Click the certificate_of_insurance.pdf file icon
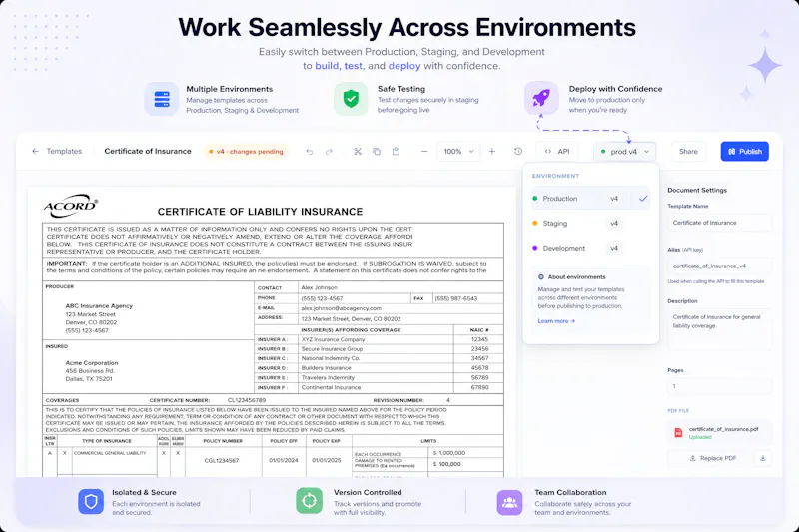Viewport: 799px width, 532px height. point(678,433)
